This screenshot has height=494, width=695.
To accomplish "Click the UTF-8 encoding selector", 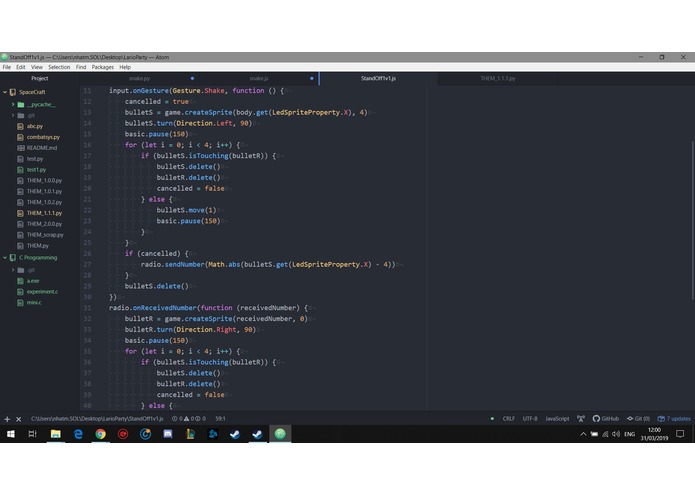I will [x=530, y=419].
